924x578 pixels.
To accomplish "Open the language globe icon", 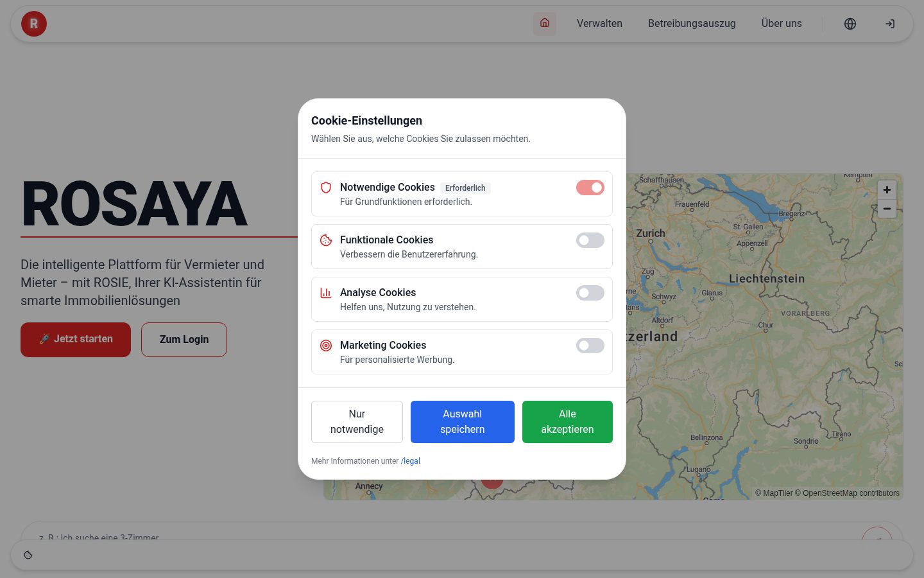I will 850,24.
